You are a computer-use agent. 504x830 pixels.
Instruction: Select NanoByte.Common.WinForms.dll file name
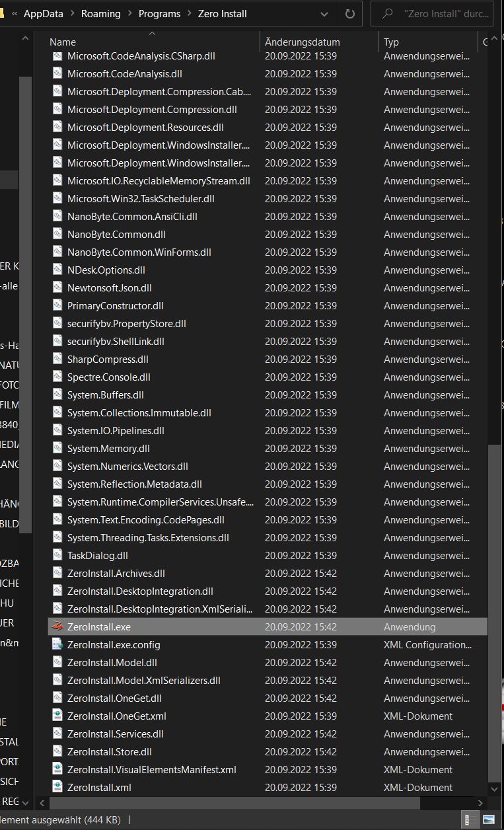point(139,252)
